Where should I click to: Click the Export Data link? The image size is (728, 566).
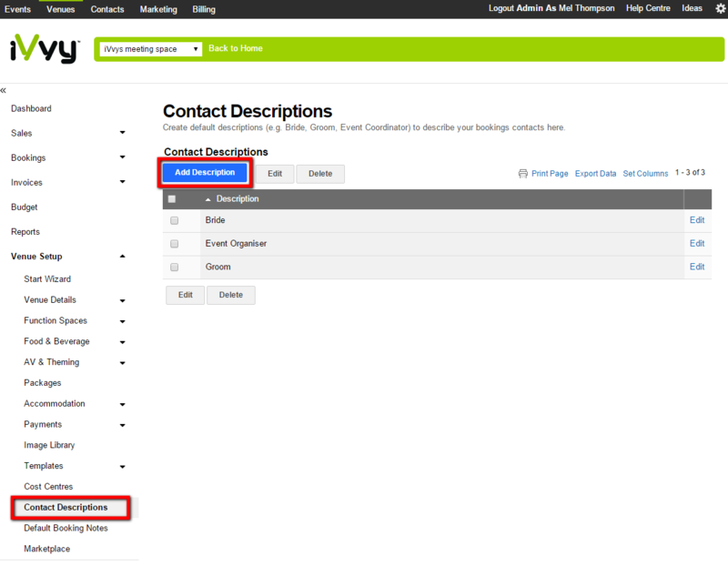[x=596, y=174]
